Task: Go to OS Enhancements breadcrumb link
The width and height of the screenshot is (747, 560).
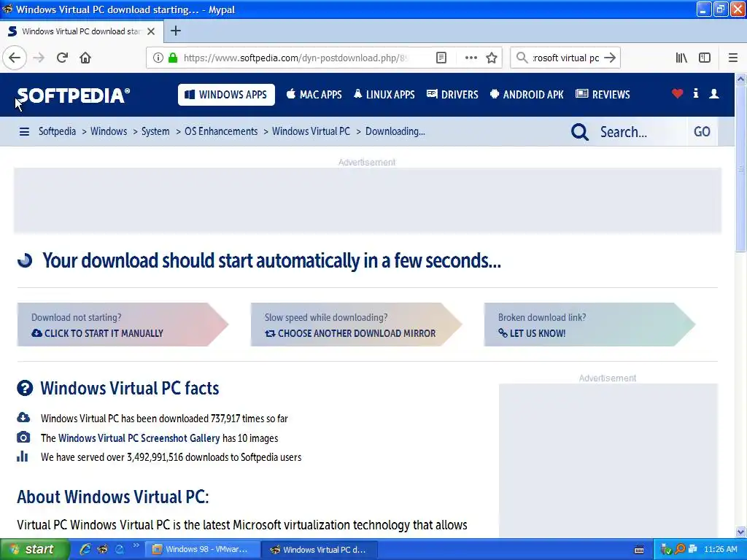Action: (x=221, y=131)
